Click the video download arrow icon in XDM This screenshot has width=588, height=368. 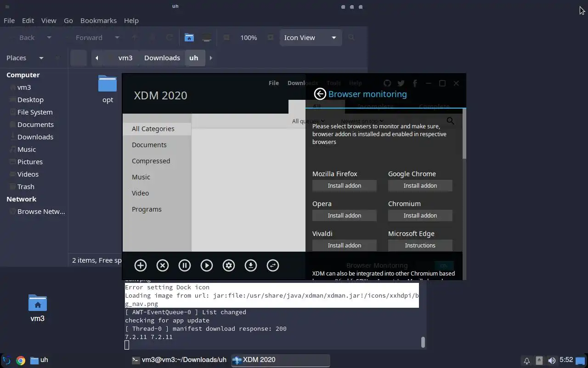click(x=251, y=265)
